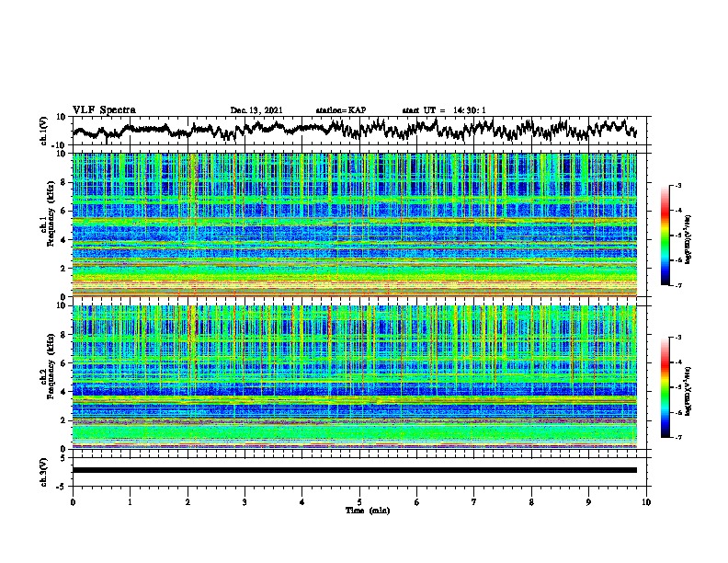Viewport: 728px width, 563px height.
Task: Click the ch.2 colorbar '-3' label
Action: tap(677, 338)
